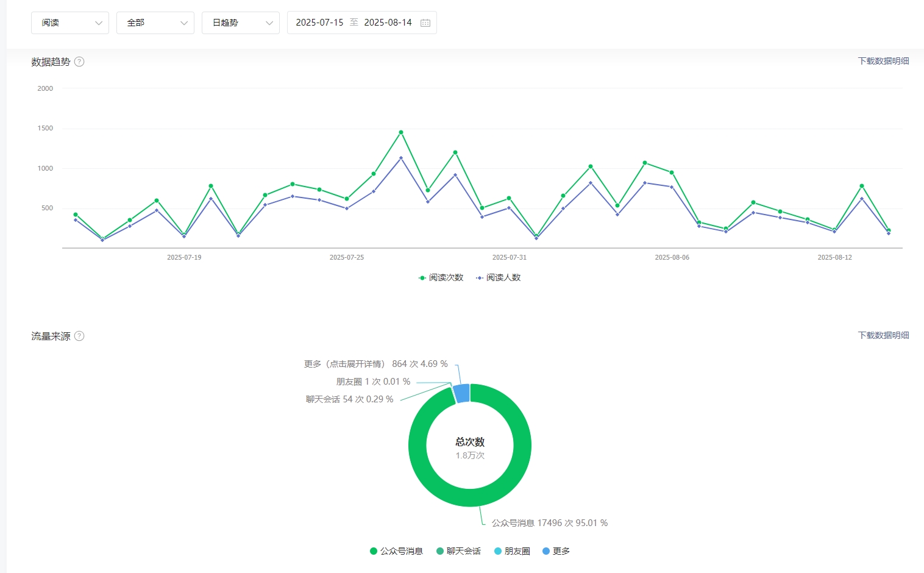Viewport: 924px width, 573px height.
Task: Toggle 阅读次数 series in chart legend
Action: (441, 277)
